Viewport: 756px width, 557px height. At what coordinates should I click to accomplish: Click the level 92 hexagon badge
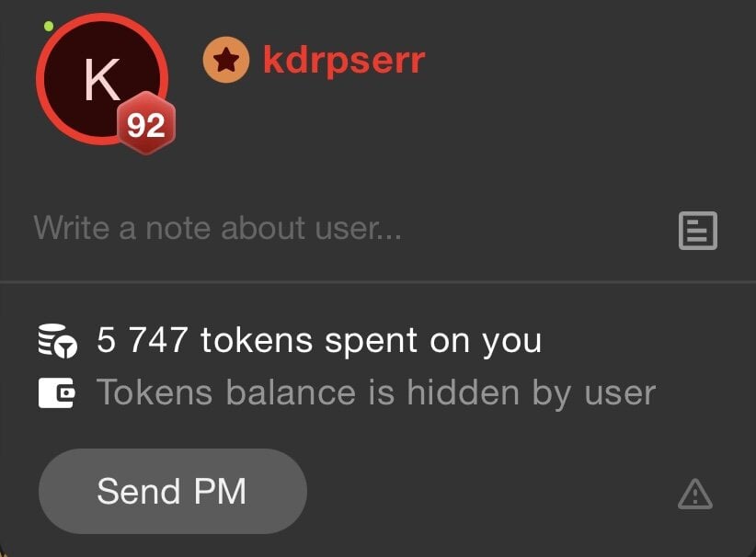(x=146, y=124)
